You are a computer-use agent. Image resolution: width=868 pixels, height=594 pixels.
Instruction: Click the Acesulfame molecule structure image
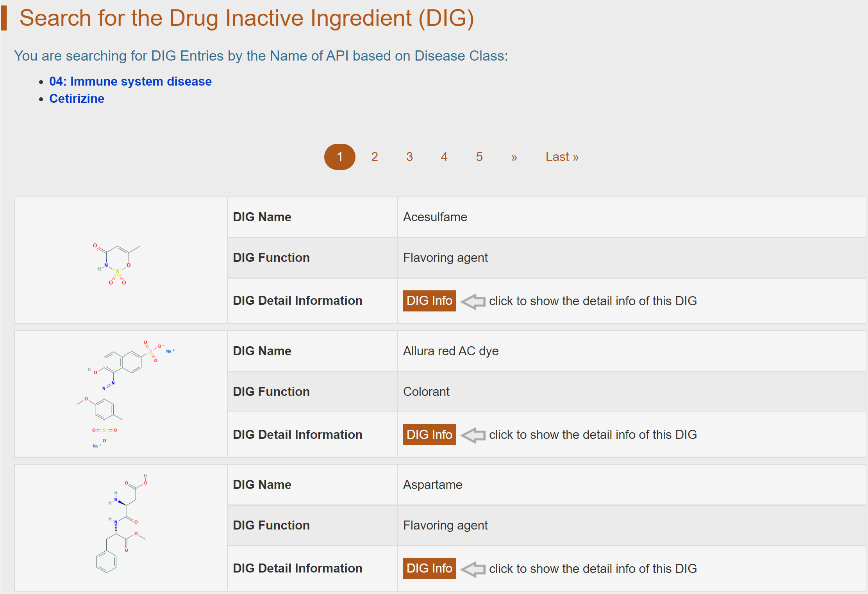(117, 264)
